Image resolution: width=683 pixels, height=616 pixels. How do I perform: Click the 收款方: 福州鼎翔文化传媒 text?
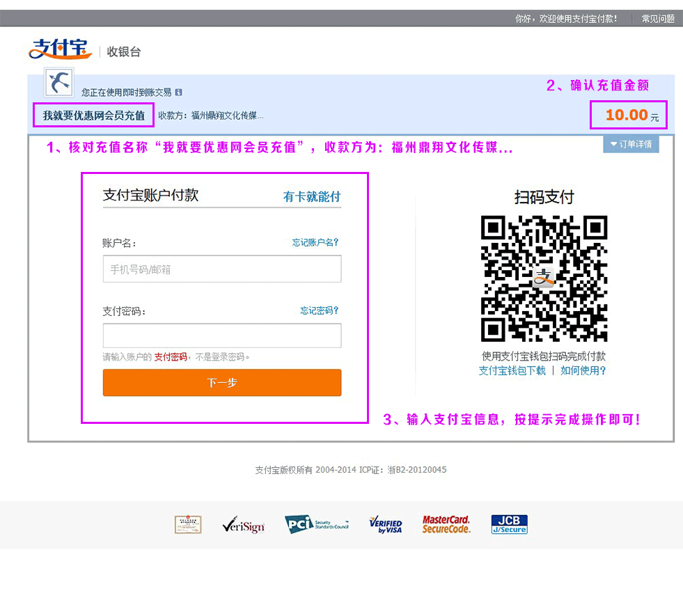(211, 116)
